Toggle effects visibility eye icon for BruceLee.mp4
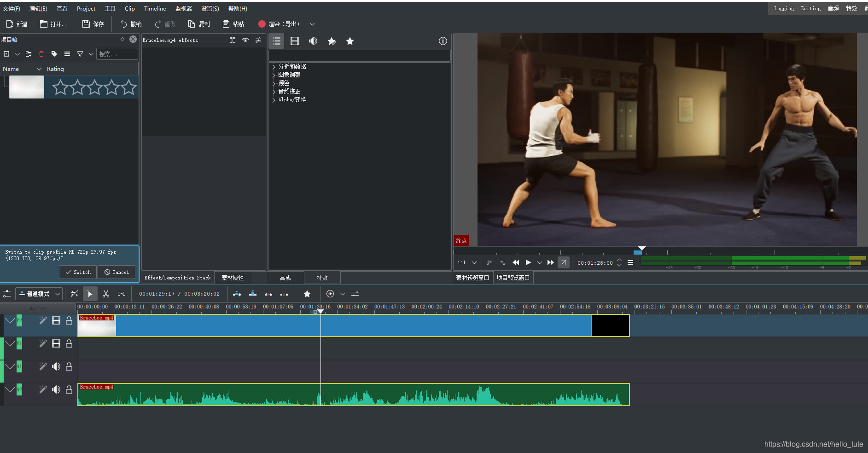Screen dimensions: 868x453 [x=245, y=40]
